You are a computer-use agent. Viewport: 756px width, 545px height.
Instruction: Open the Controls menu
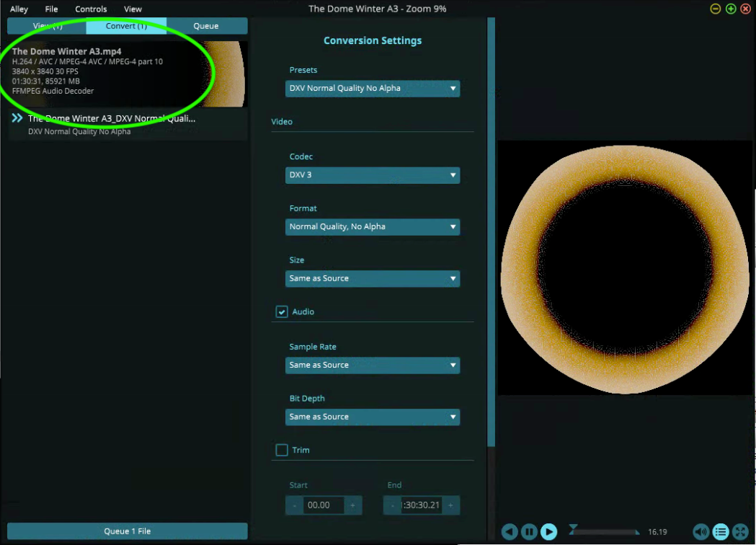[91, 9]
